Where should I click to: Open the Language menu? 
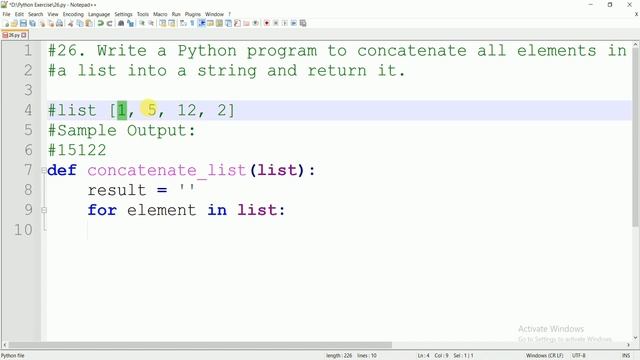99,14
